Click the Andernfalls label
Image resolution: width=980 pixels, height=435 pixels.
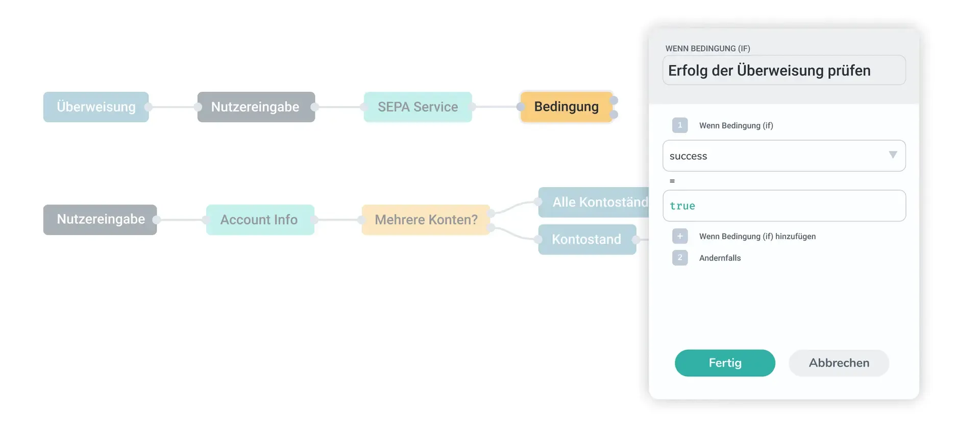pyautogui.click(x=720, y=258)
